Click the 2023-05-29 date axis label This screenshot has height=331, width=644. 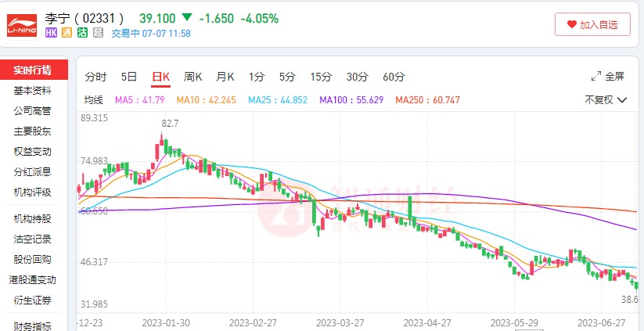point(515,323)
